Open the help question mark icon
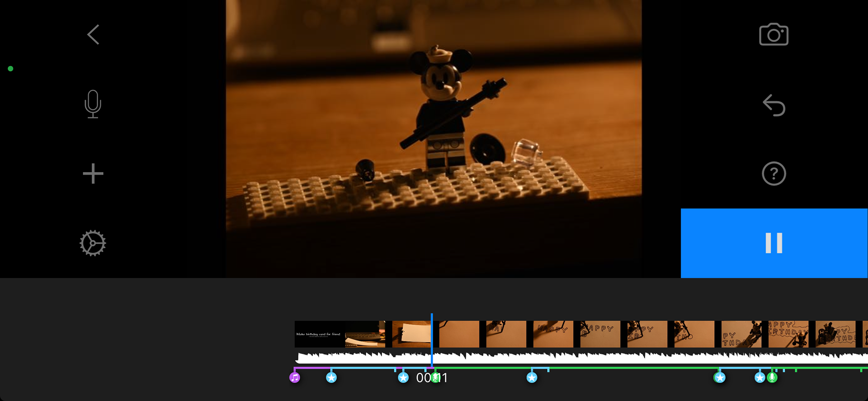The image size is (868, 401). pyautogui.click(x=774, y=174)
